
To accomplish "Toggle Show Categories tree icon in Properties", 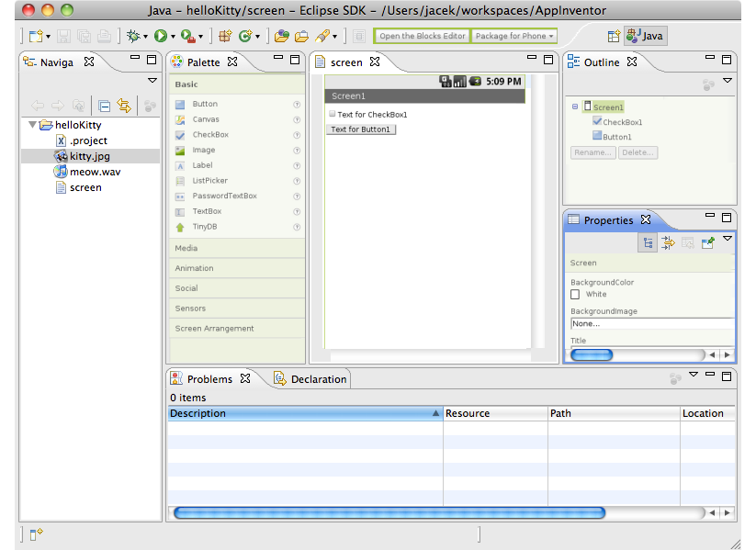I will (649, 242).
